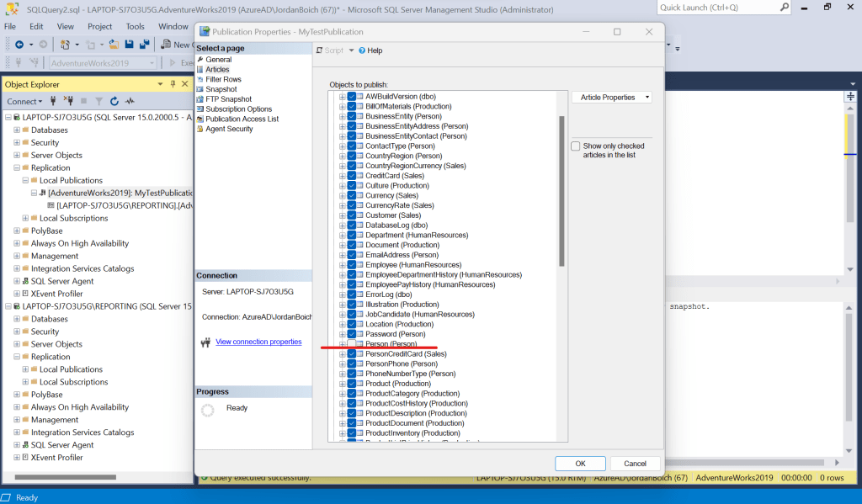Check the Person (Person) article checkbox
Viewport: 862px width, 504px height.
(352, 344)
